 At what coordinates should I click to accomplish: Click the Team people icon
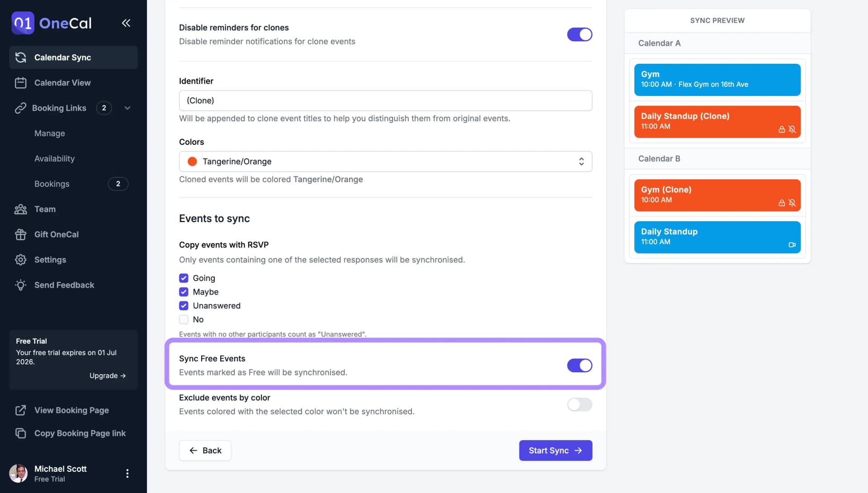point(21,209)
